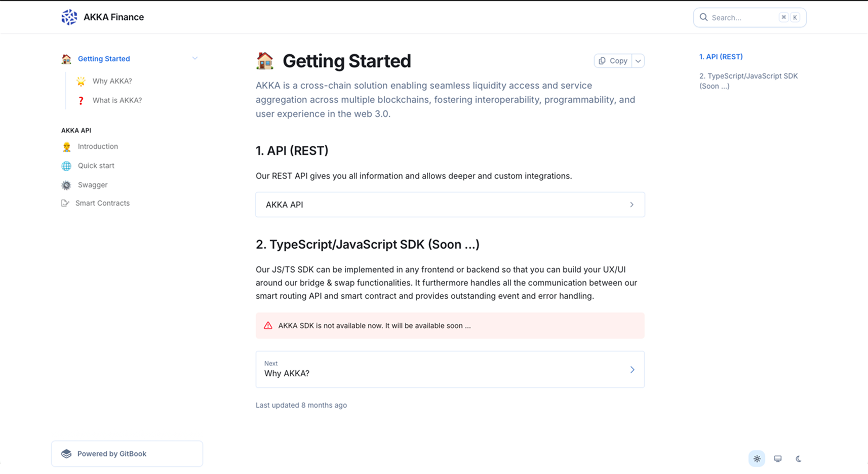Jump to TypeScript/JavaScript SDK section heading
Viewport: 868px width, 474px height.
click(748, 81)
